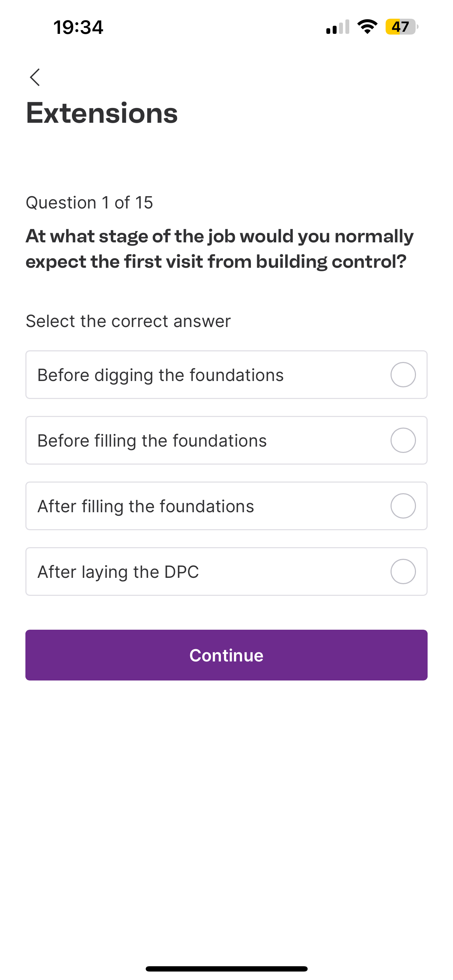Select 'Before digging the foundations'
Image resolution: width=453 pixels, height=980 pixels.
(226, 375)
